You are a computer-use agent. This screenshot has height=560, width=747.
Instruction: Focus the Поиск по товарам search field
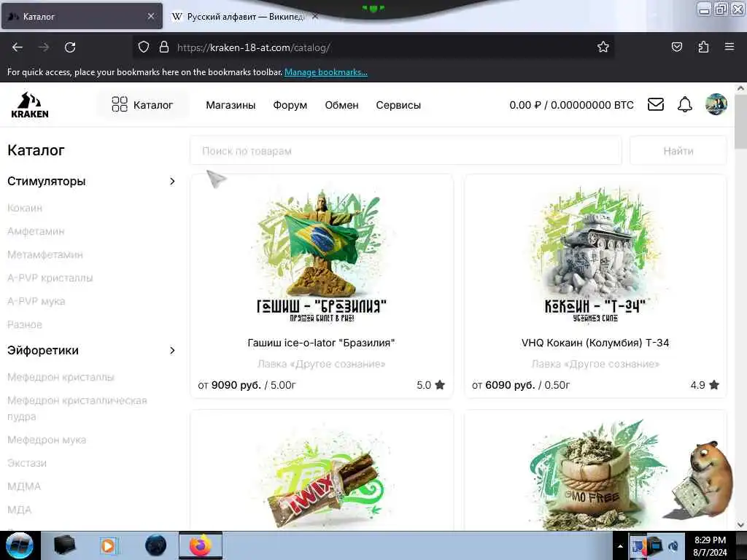click(406, 151)
